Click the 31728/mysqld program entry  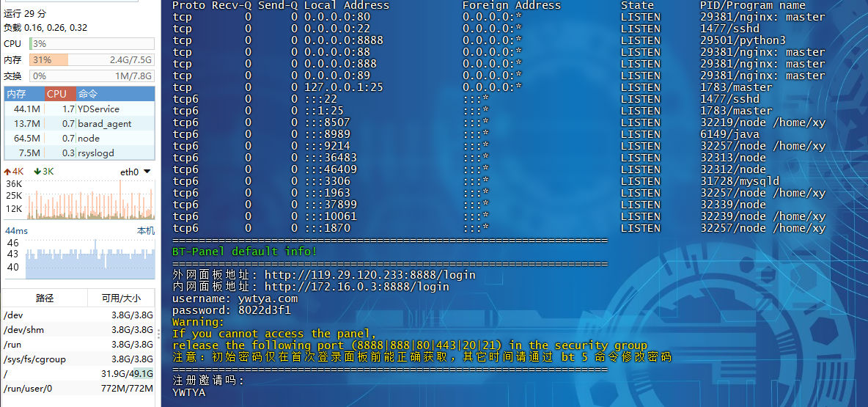click(740, 181)
